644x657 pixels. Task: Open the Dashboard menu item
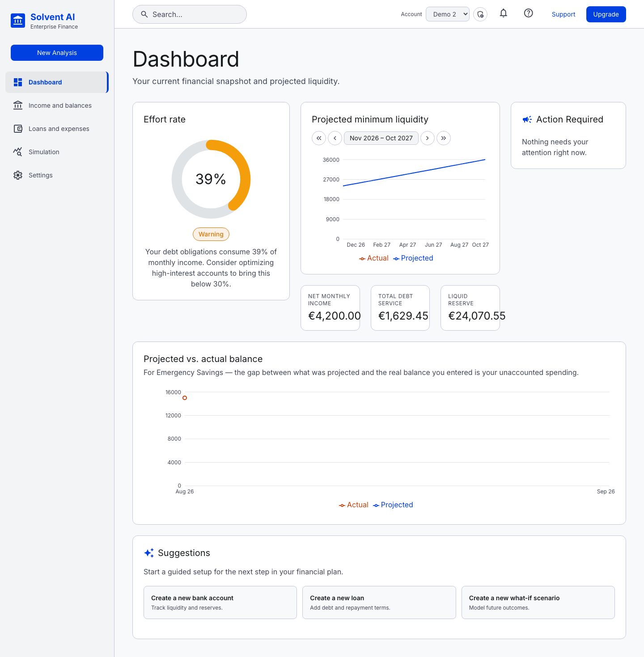[x=57, y=82]
